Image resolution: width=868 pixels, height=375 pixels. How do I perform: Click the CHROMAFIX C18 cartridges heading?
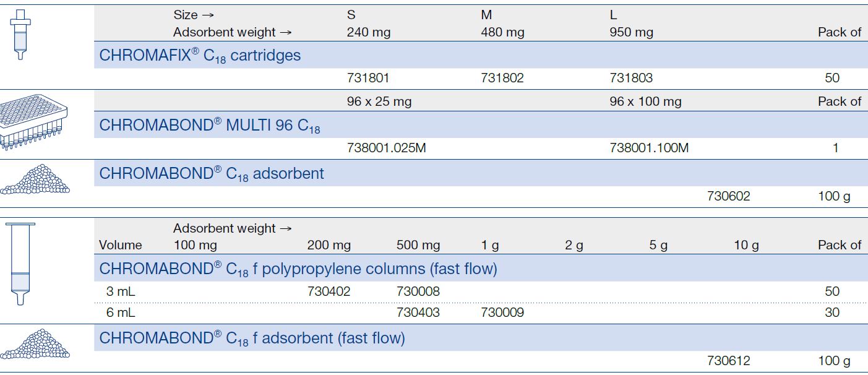(x=200, y=56)
